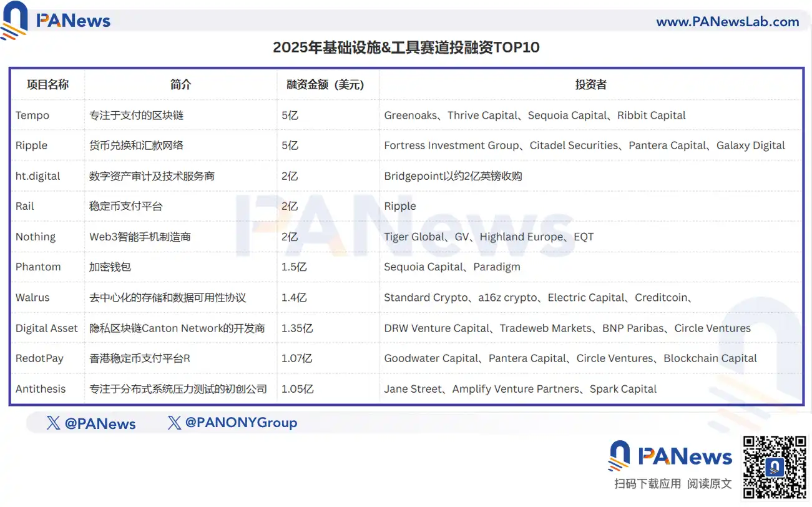Select the 融资金额（美元）column header
This screenshot has width=812, height=507.
tap(325, 85)
